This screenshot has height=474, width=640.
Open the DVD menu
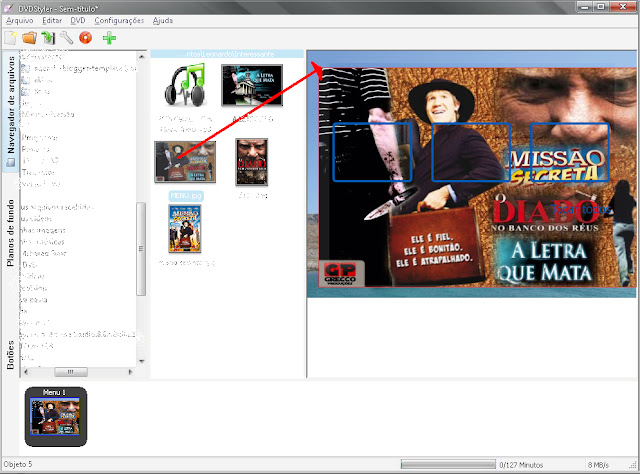[x=78, y=20]
